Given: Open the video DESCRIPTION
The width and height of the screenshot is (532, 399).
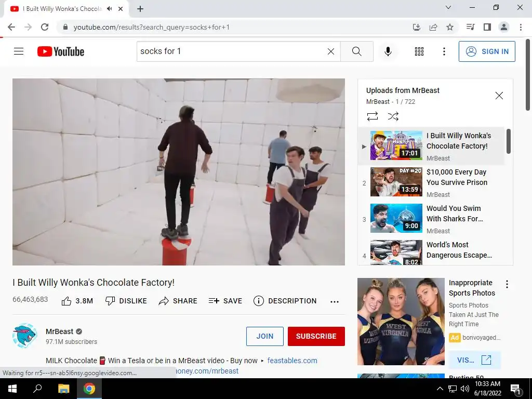Looking at the screenshot, I should (x=285, y=301).
